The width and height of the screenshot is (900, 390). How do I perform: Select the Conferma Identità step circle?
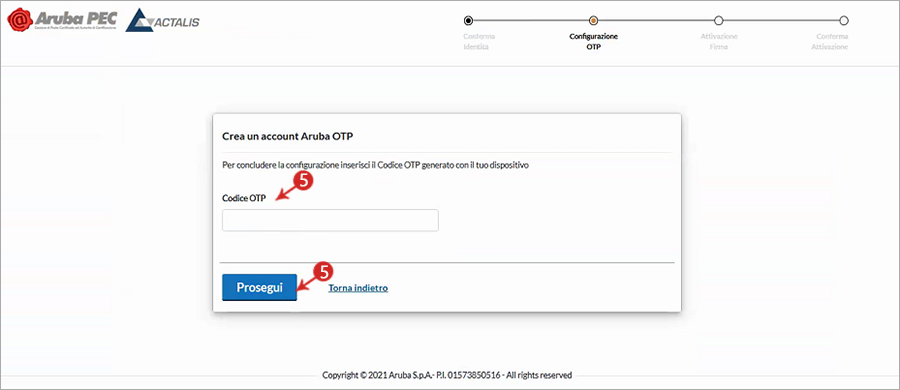468,21
